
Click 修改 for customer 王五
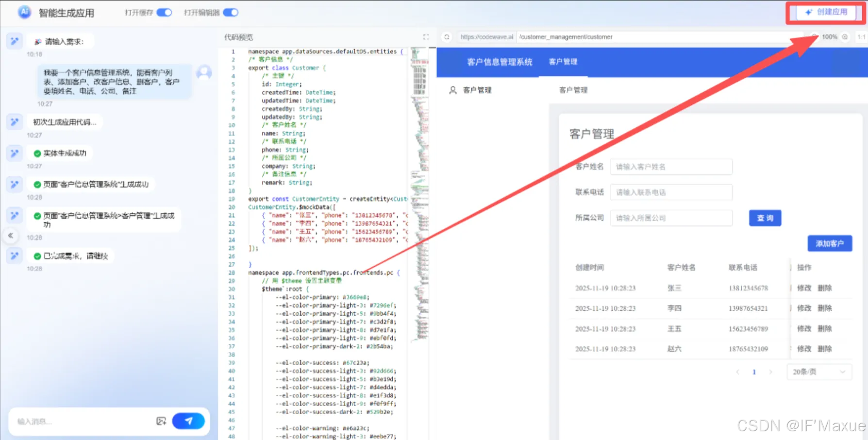point(804,329)
